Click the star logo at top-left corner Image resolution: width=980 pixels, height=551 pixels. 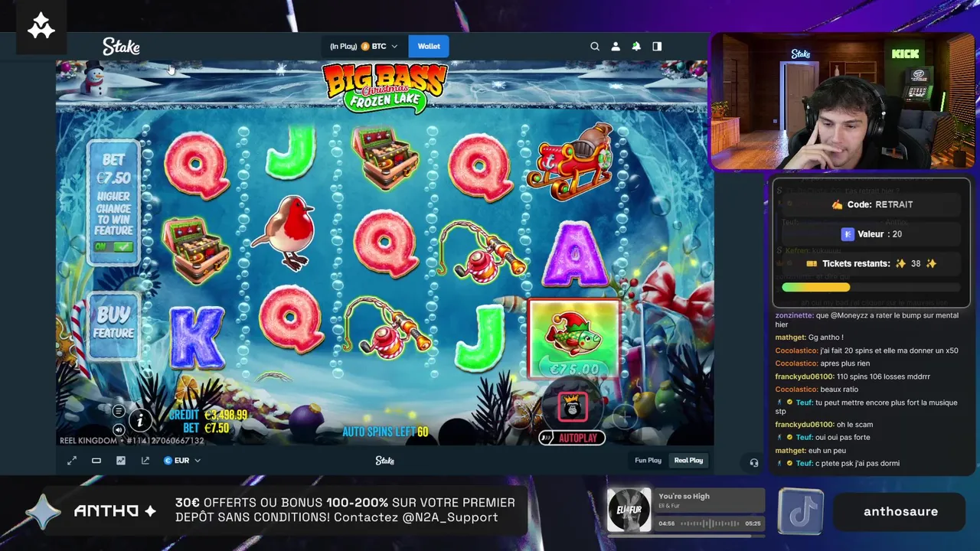(41, 27)
